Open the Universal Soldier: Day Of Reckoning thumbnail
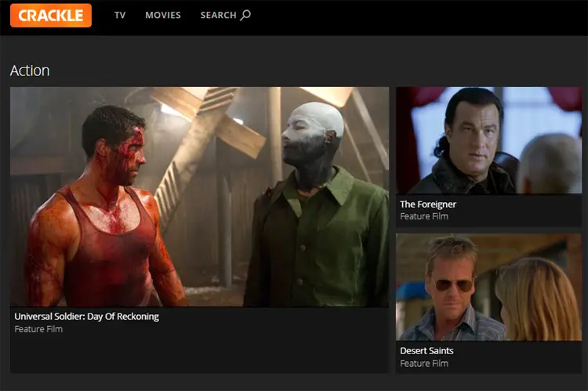The height and width of the screenshot is (391, 588). [x=199, y=197]
